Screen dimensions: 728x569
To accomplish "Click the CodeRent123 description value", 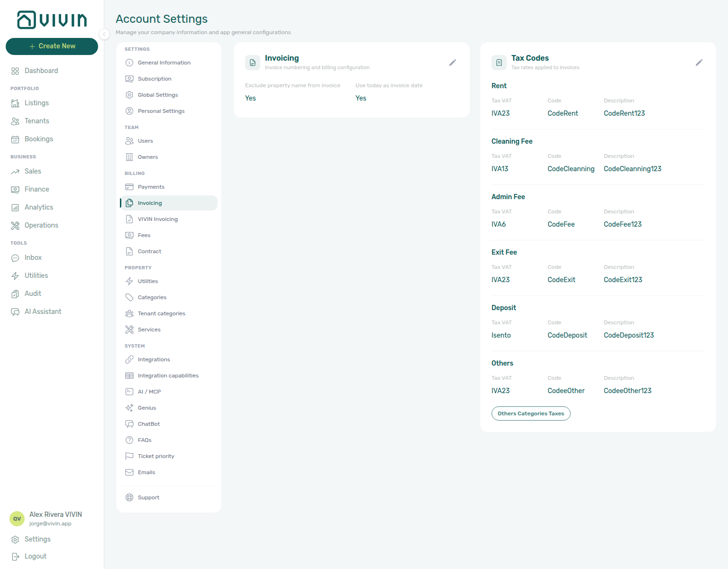I will coord(624,113).
